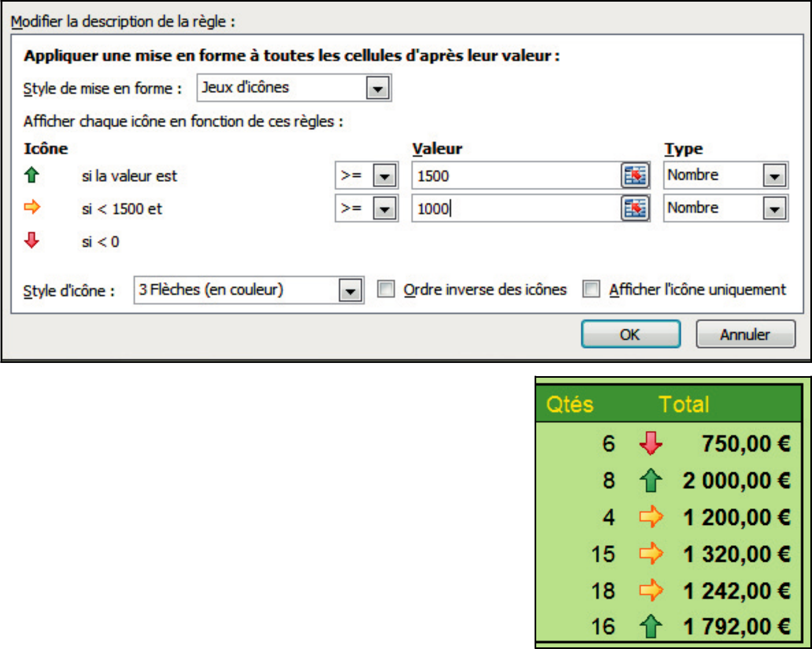Enable 'Ordre inverse des icônes' checkbox
Image resolution: width=812 pixels, height=649 pixels.
click(386, 289)
